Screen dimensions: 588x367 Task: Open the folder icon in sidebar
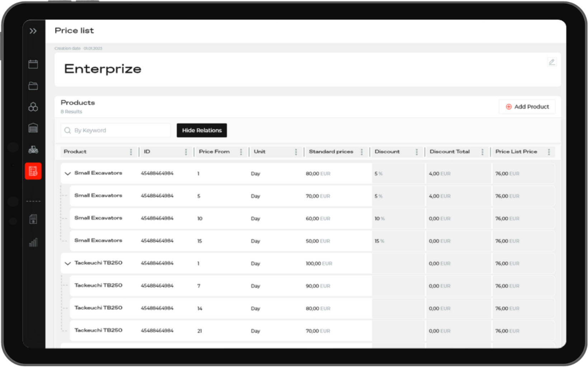pos(33,86)
